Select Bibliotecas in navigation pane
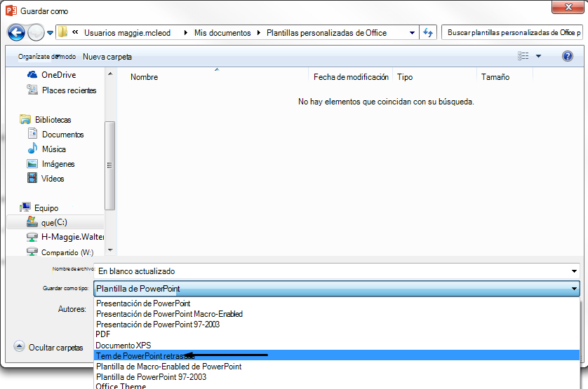This screenshot has width=588, height=389. coord(46,120)
